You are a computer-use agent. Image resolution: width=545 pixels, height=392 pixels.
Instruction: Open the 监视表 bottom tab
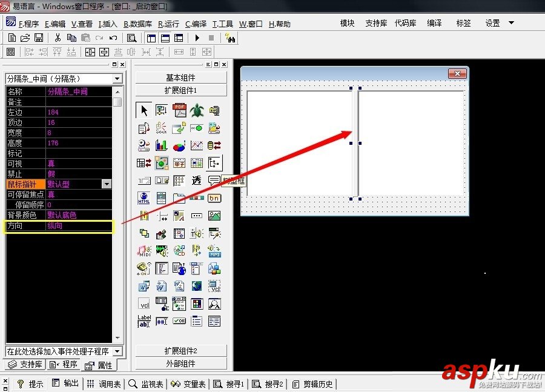click(146, 384)
